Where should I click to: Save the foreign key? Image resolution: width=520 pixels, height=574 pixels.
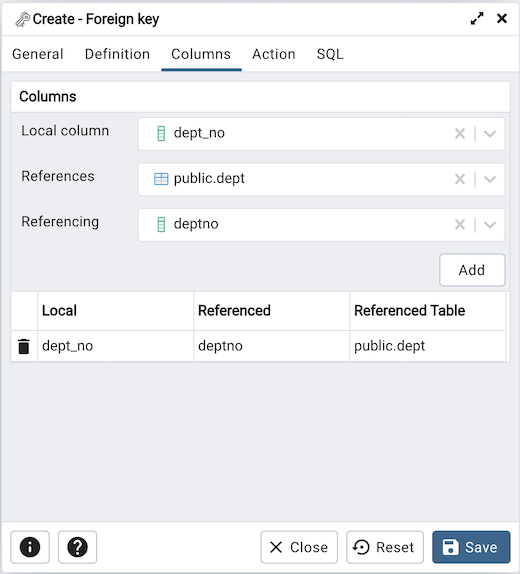click(x=471, y=547)
